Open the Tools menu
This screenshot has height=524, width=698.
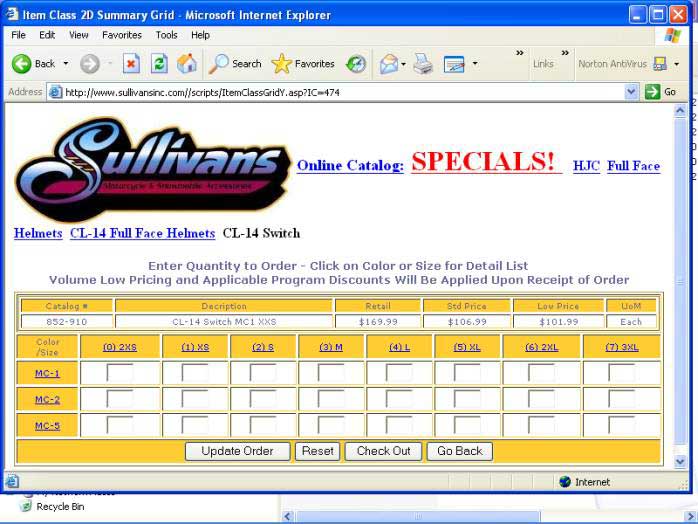pos(166,35)
